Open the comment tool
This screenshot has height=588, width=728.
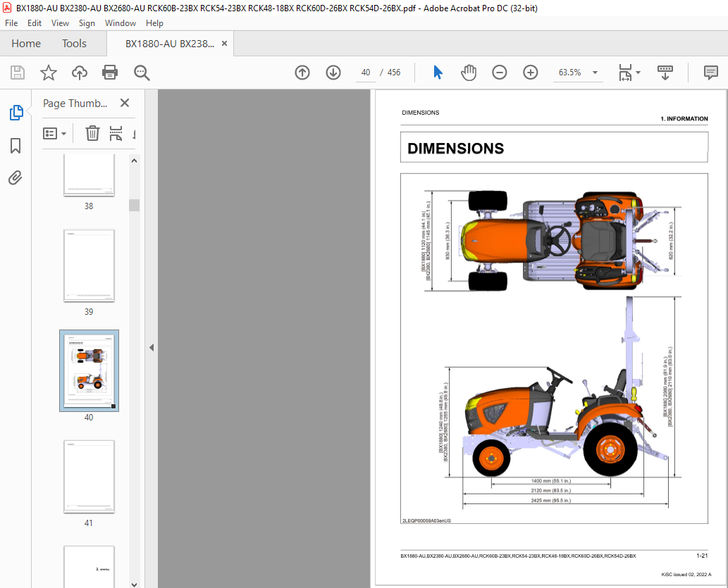pyautogui.click(x=711, y=73)
